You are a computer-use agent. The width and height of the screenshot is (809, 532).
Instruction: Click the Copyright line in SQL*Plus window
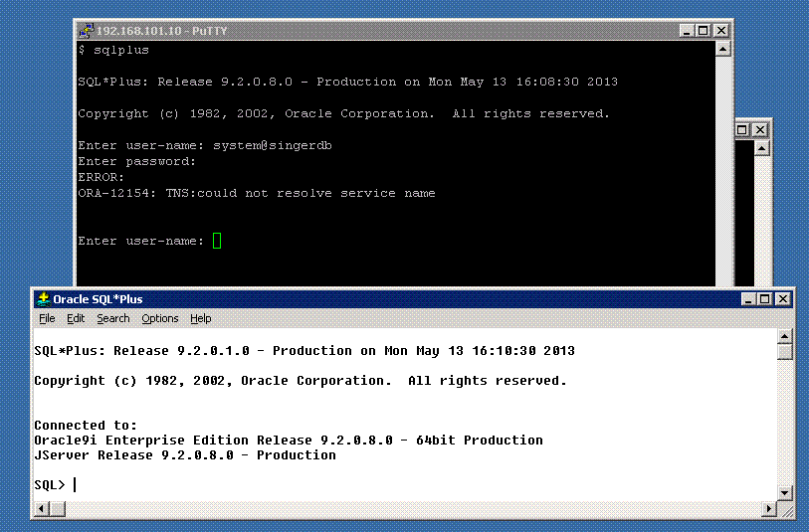pos(301,381)
